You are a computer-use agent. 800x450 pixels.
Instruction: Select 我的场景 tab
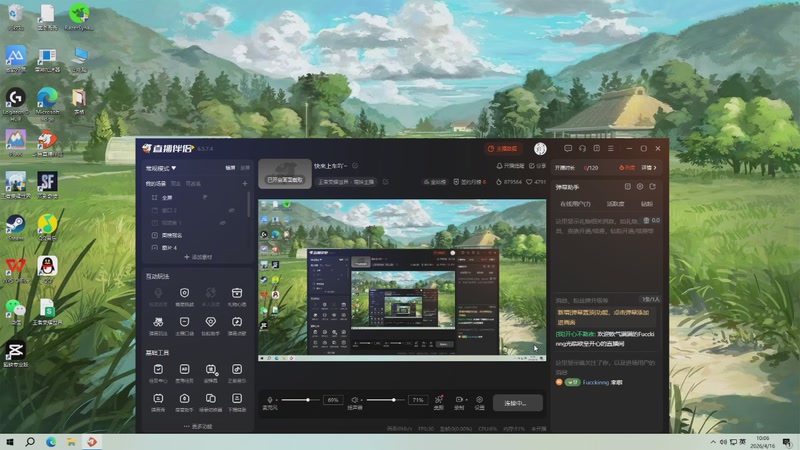(156, 183)
